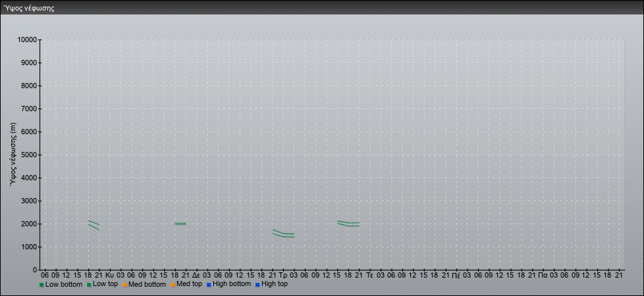The height and width of the screenshot is (296, 644).
Task: Click the 0 y-axis label
Action: point(36,270)
